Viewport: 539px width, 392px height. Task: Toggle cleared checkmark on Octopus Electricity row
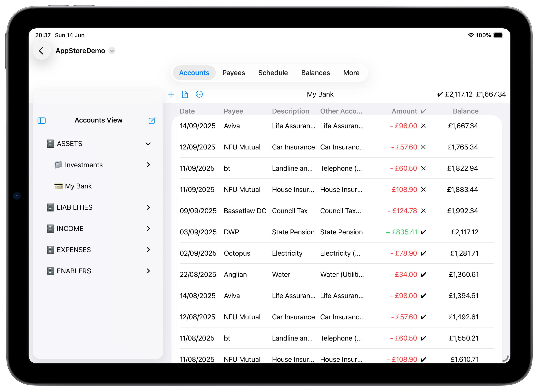tap(423, 253)
